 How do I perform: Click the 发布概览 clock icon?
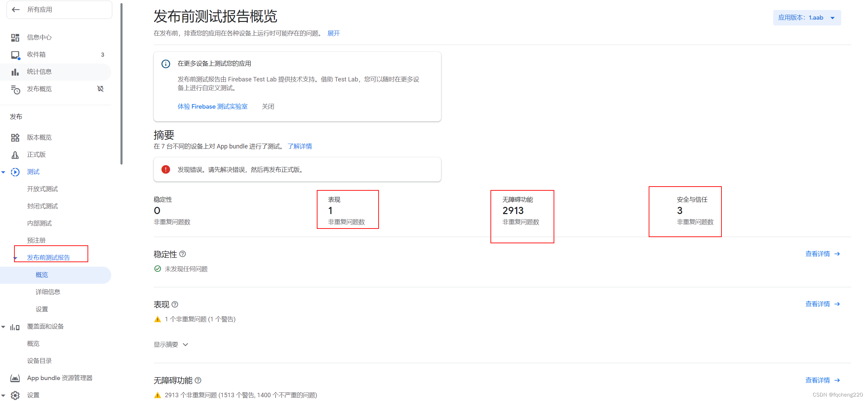pyautogui.click(x=16, y=90)
